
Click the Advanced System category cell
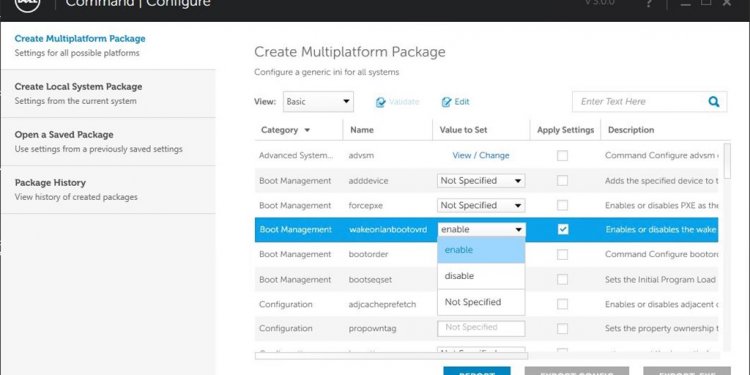pyautogui.click(x=296, y=155)
